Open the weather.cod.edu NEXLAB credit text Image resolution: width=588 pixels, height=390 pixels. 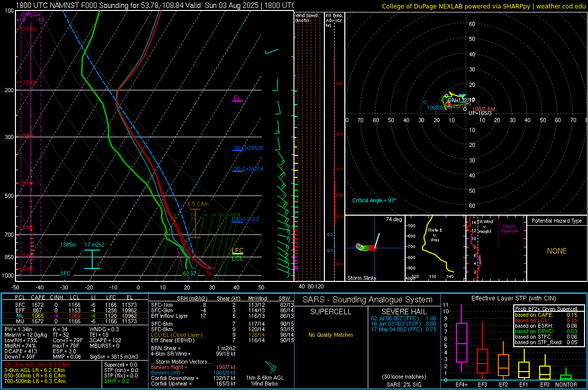click(x=483, y=6)
